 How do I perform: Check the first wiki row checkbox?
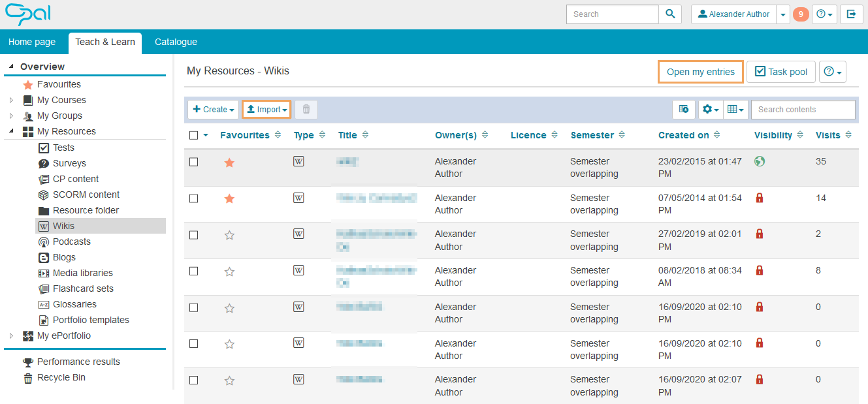point(193,162)
